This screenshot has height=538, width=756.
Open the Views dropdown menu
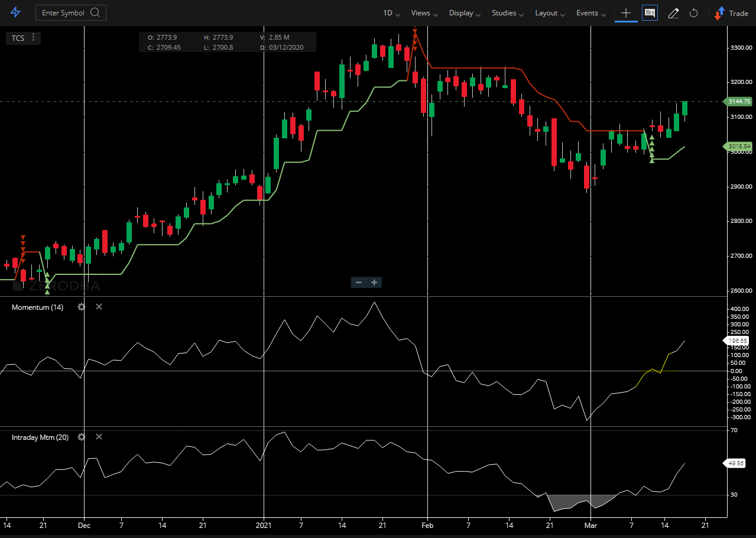424,13
